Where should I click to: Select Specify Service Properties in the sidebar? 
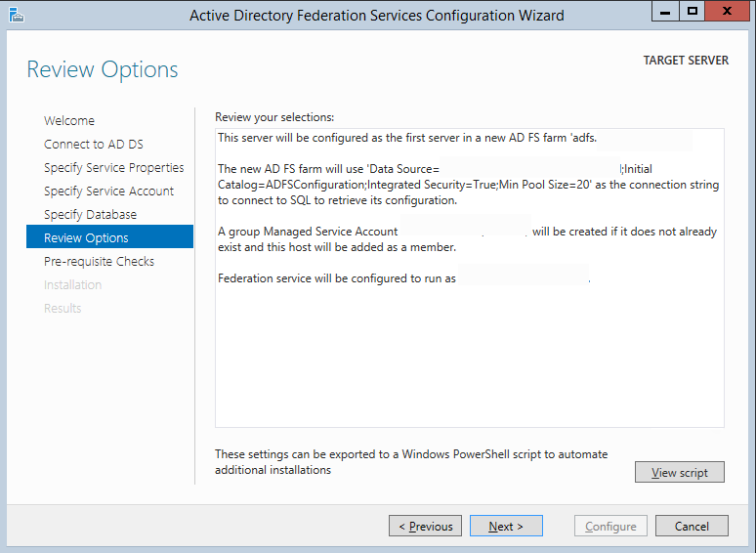(113, 168)
